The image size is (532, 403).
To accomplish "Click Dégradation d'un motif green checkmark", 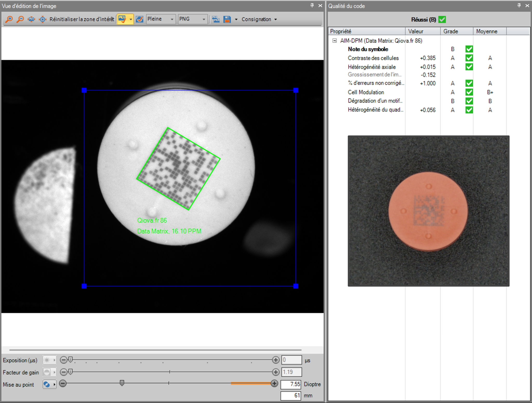I will (x=469, y=101).
